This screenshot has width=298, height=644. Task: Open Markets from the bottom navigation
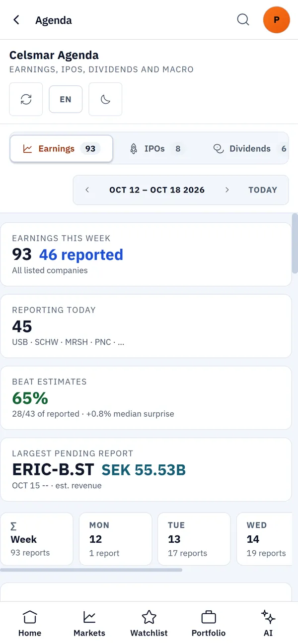(89, 623)
